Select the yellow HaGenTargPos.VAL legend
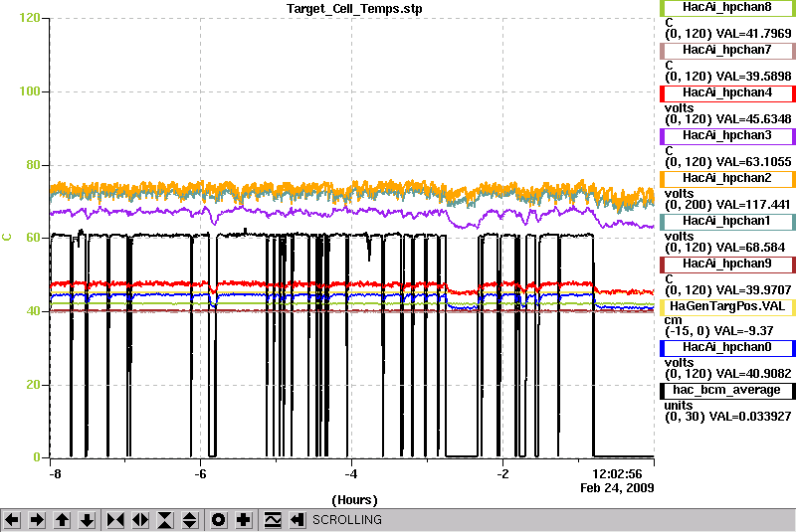 tap(727, 307)
